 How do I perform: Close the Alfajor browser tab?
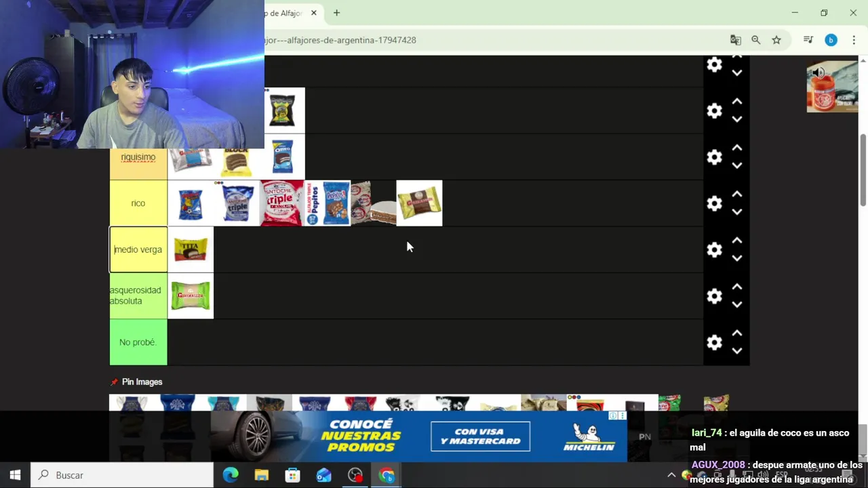tap(314, 13)
